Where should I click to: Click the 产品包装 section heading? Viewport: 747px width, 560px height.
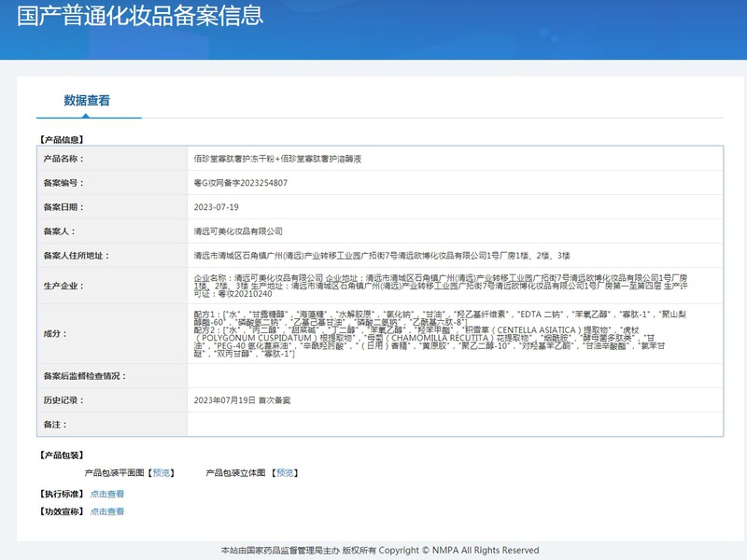[x=63, y=455]
